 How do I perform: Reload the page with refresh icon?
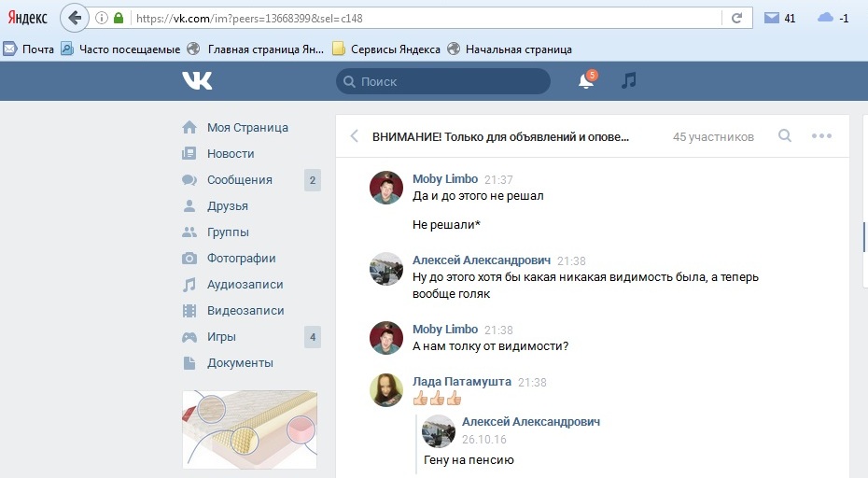736,19
